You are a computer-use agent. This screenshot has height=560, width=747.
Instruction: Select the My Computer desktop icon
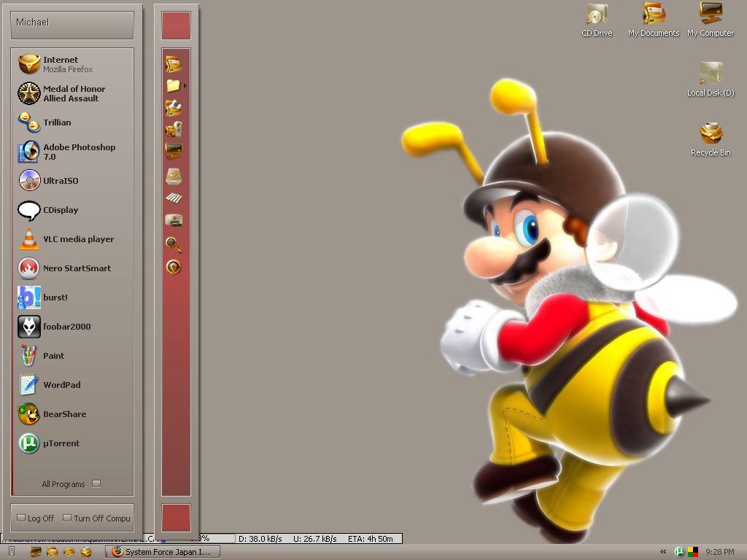tap(711, 20)
